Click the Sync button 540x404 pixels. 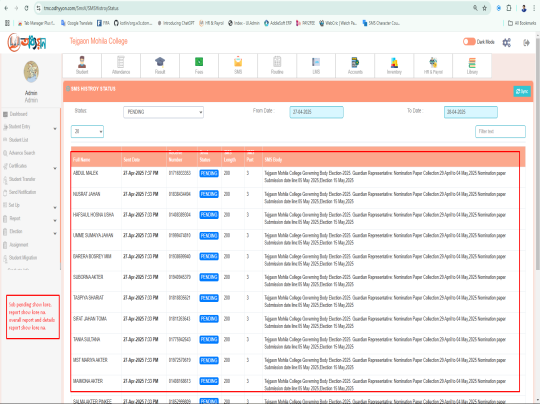point(522,91)
